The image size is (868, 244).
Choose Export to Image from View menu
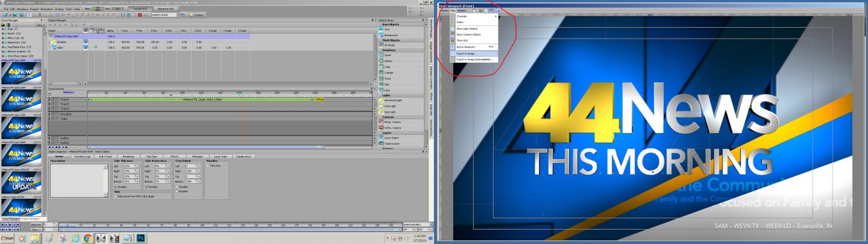(x=466, y=53)
